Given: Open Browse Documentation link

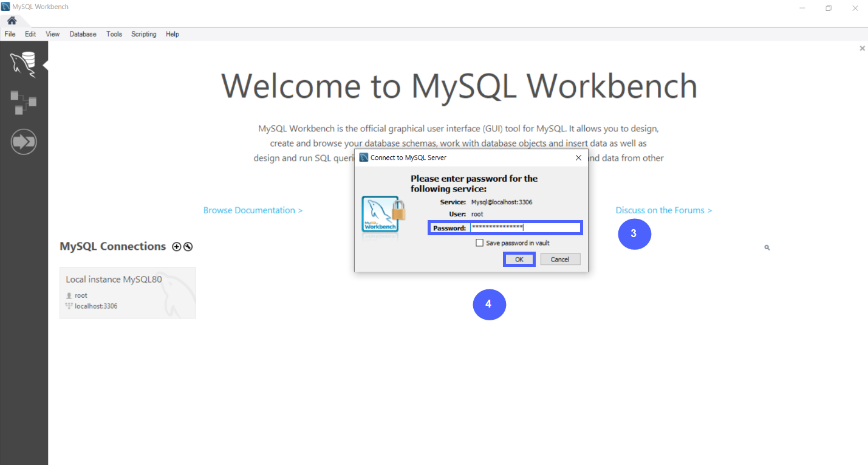Looking at the screenshot, I should pyautogui.click(x=253, y=210).
